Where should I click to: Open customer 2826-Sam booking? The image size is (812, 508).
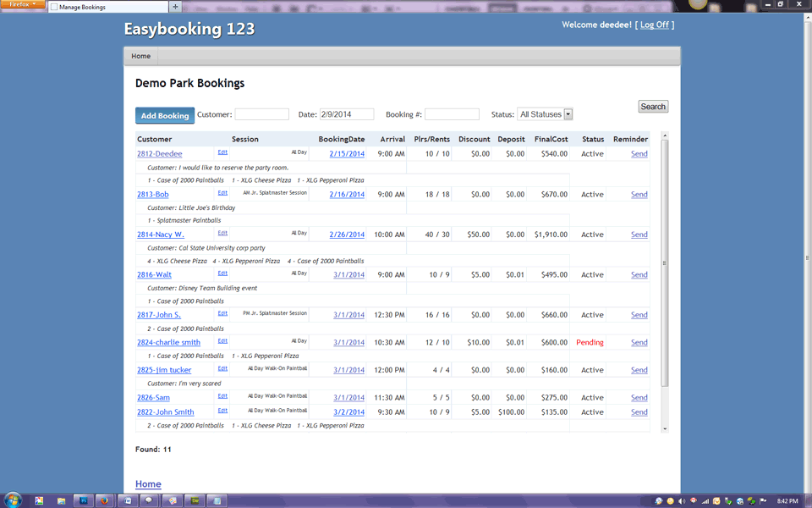click(x=153, y=398)
